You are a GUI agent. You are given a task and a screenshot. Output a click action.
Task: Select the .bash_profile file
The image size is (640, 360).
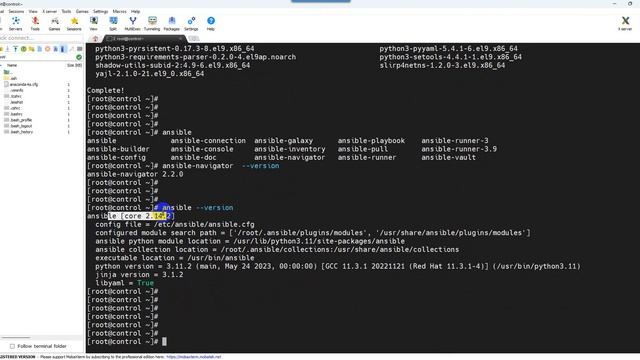pyautogui.click(x=18, y=120)
